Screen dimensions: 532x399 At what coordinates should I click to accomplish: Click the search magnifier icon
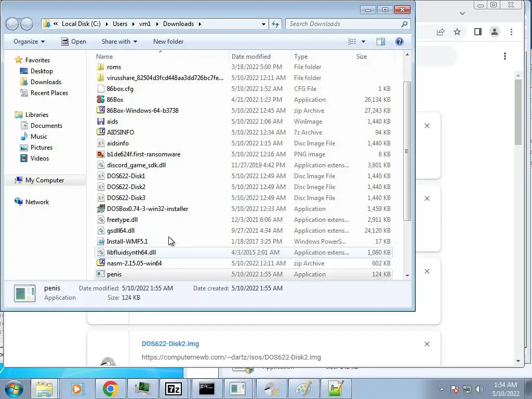(x=404, y=24)
